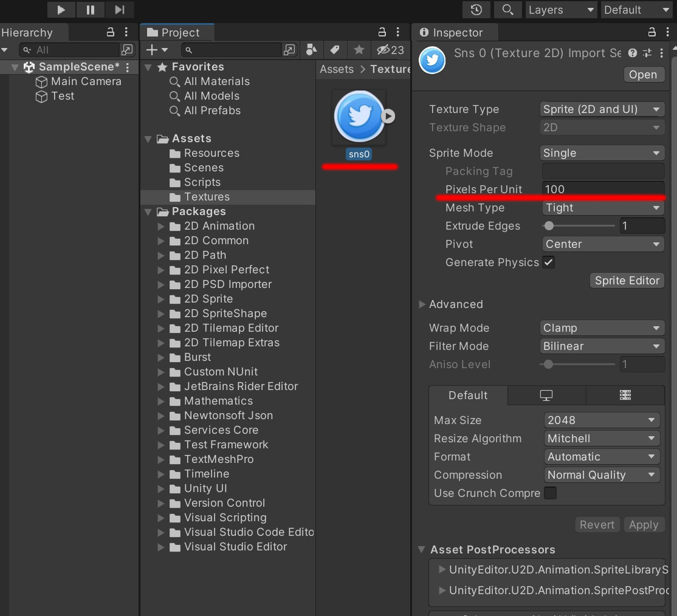This screenshot has height=616, width=677.
Task: Open the Texture Type dropdown
Action: coord(602,109)
